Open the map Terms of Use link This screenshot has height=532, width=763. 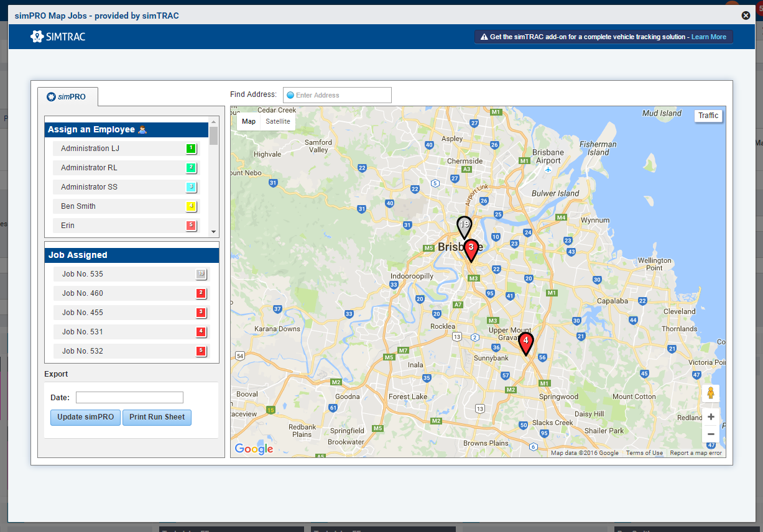click(x=644, y=453)
